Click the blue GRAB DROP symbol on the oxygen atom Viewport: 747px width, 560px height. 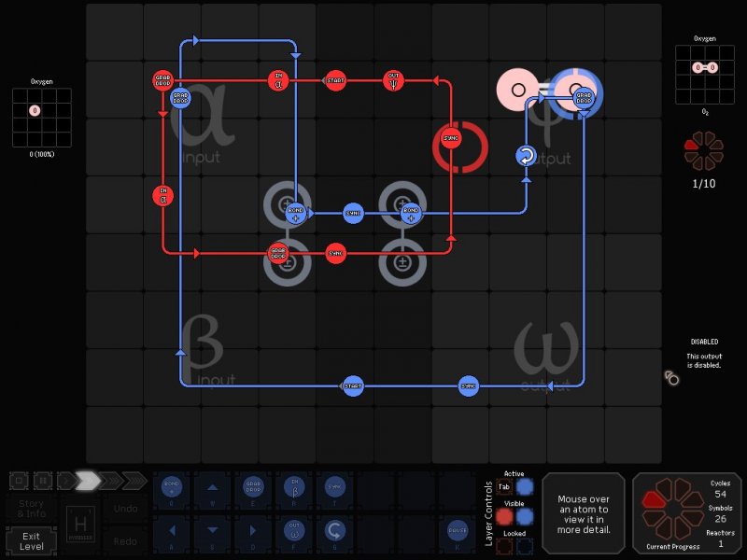[584, 98]
